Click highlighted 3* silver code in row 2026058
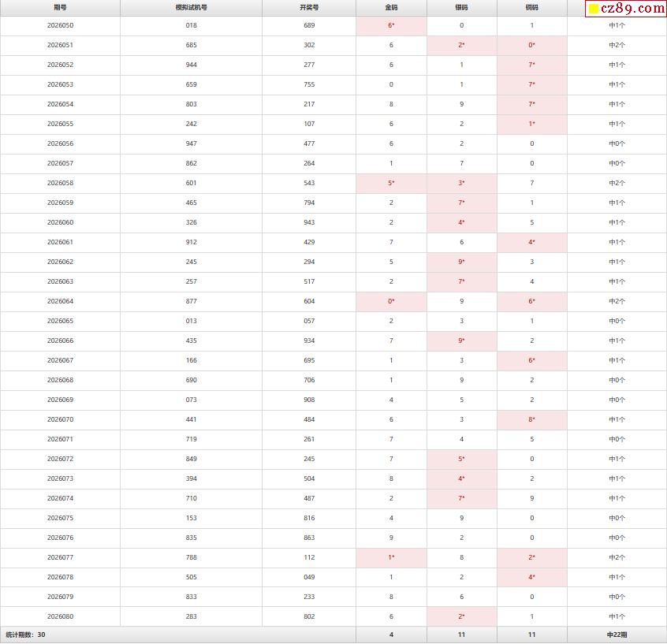 (462, 183)
